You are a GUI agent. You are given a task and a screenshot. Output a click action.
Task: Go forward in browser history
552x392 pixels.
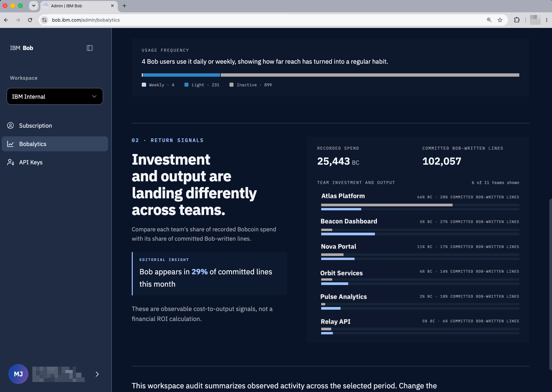pyautogui.click(x=18, y=20)
